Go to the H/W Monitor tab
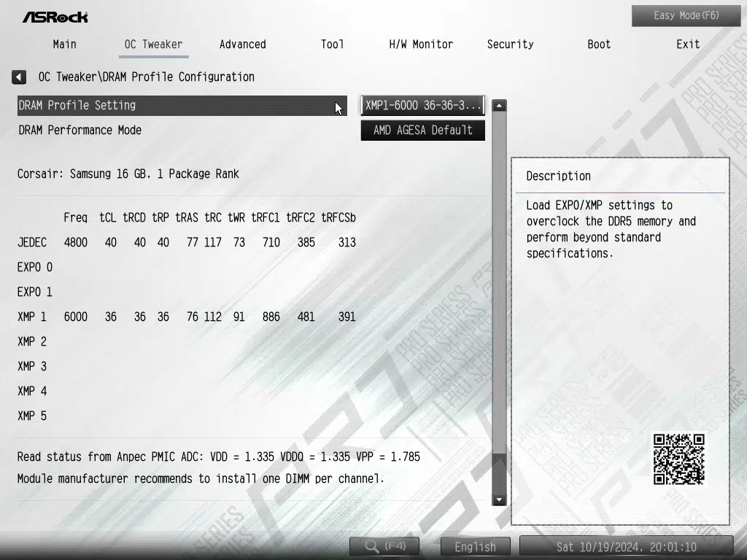The width and height of the screenshot is (747, 560). 421,44
